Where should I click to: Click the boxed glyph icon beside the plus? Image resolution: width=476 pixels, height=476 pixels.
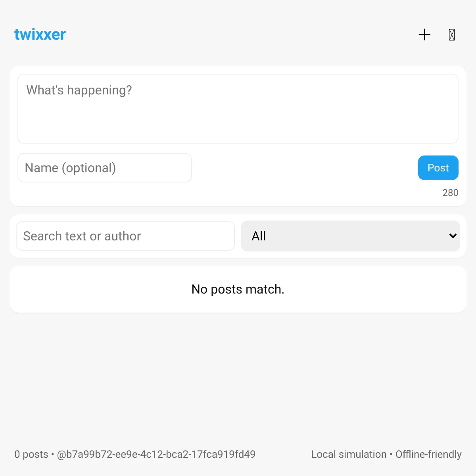click(x=452, y=35)
